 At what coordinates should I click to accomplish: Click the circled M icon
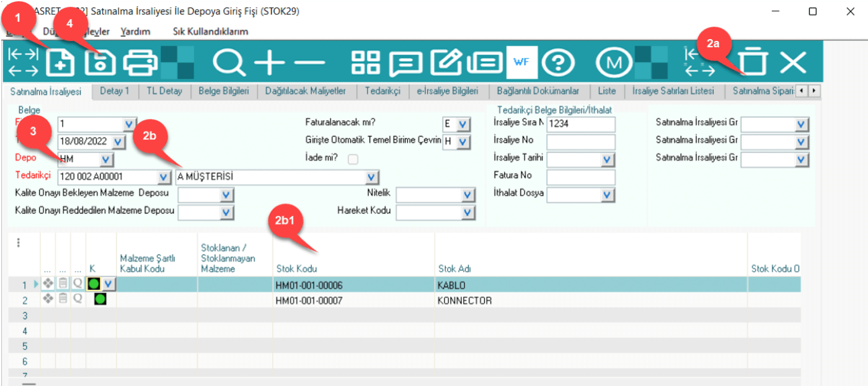614,63
